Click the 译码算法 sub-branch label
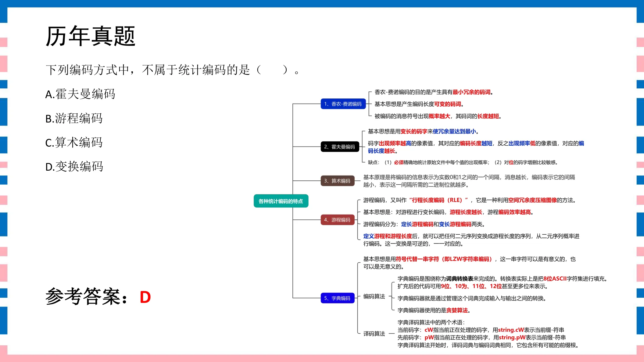This screenshot has height=362, width=644. pos(374,334)
